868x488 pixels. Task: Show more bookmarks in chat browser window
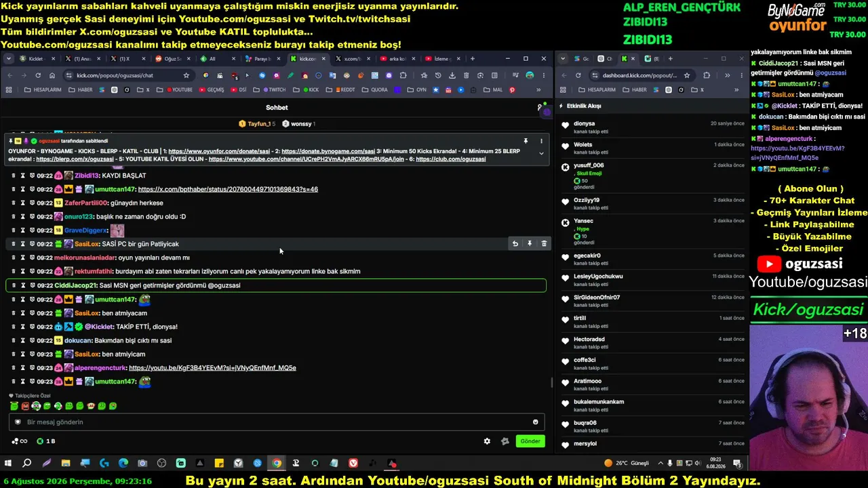[x=539, y=89]
